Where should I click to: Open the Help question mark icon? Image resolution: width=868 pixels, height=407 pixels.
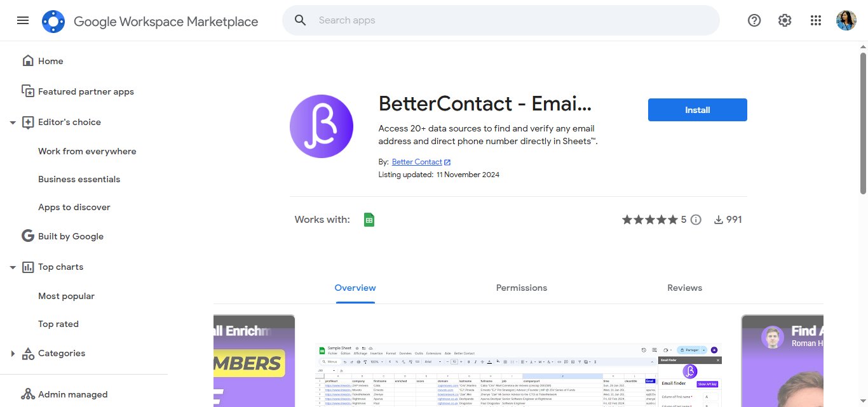pos(754,20)
